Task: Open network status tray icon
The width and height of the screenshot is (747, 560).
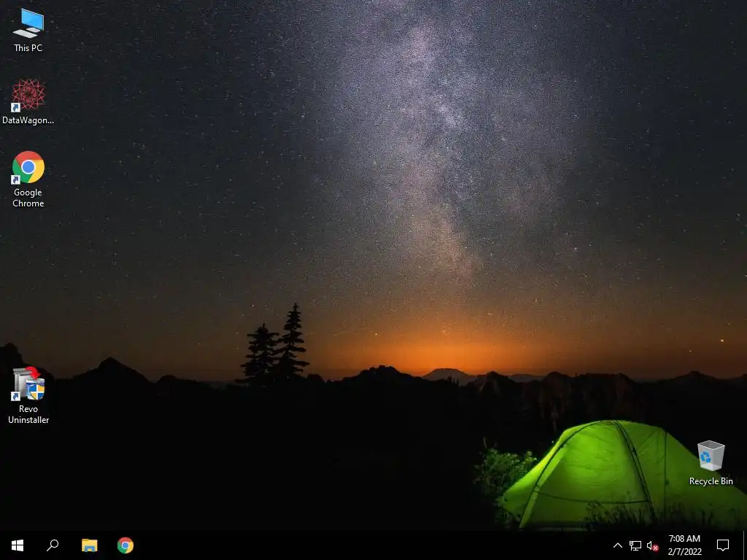Action: tap(635, 545)
